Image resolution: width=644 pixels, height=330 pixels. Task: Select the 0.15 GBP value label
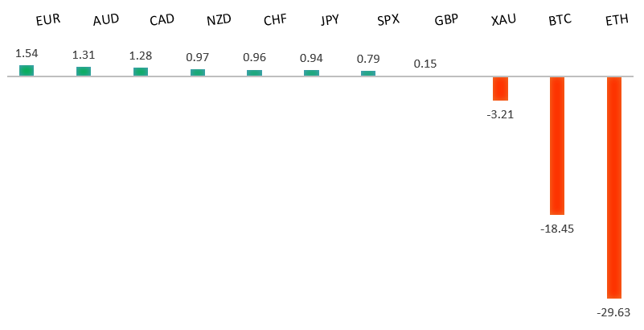(425, 64)
